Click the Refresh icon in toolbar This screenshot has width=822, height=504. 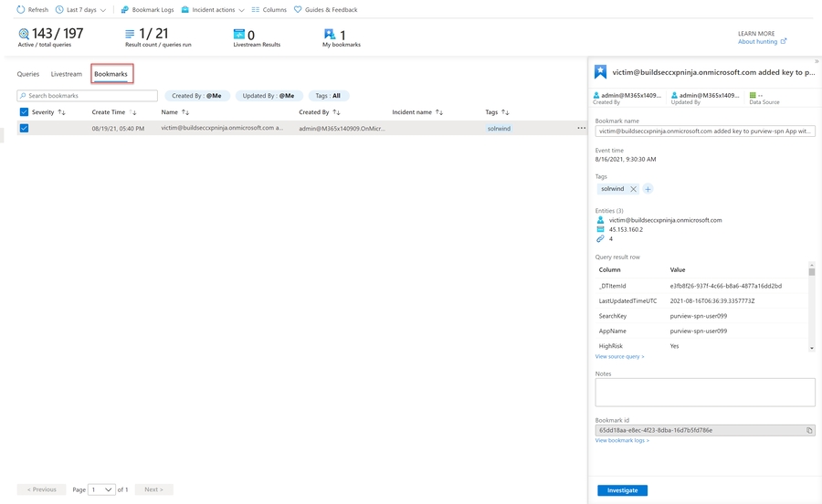21,10
